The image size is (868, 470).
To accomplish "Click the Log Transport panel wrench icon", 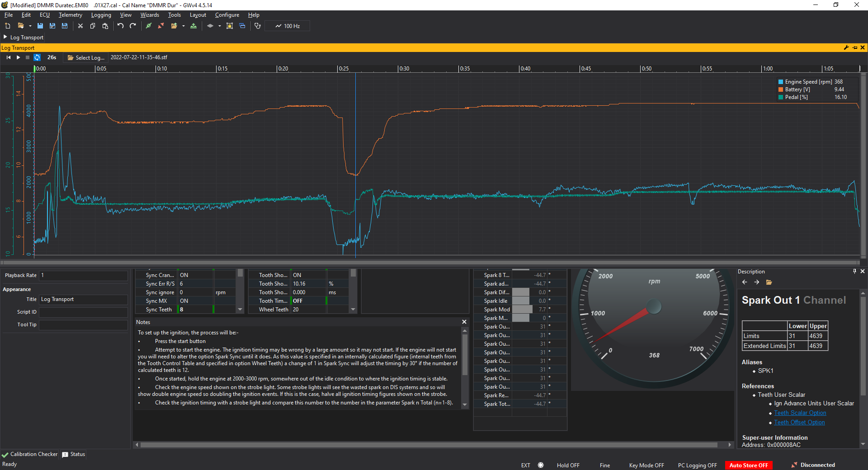I will (846, 47).
